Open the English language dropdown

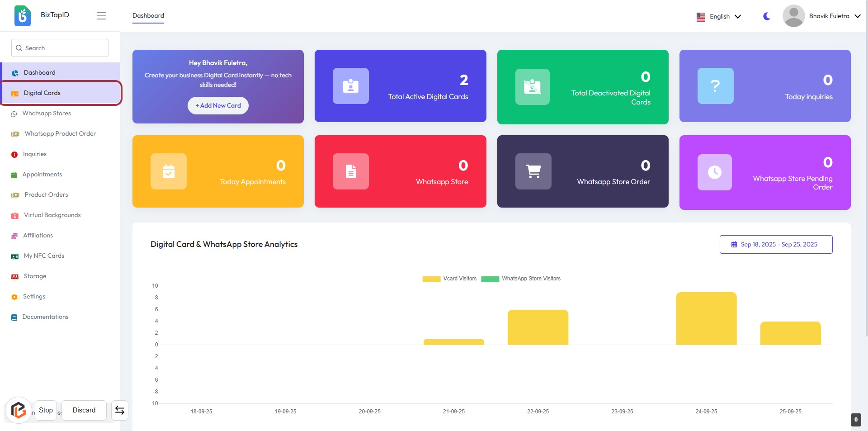click(x=719, y=16)
